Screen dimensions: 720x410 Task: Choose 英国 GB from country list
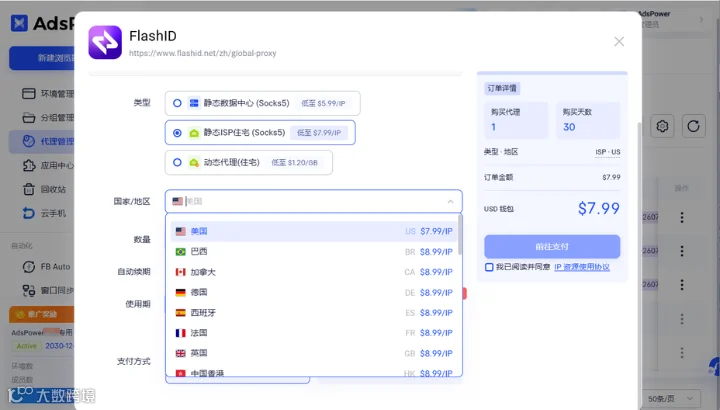click(314, 353)
